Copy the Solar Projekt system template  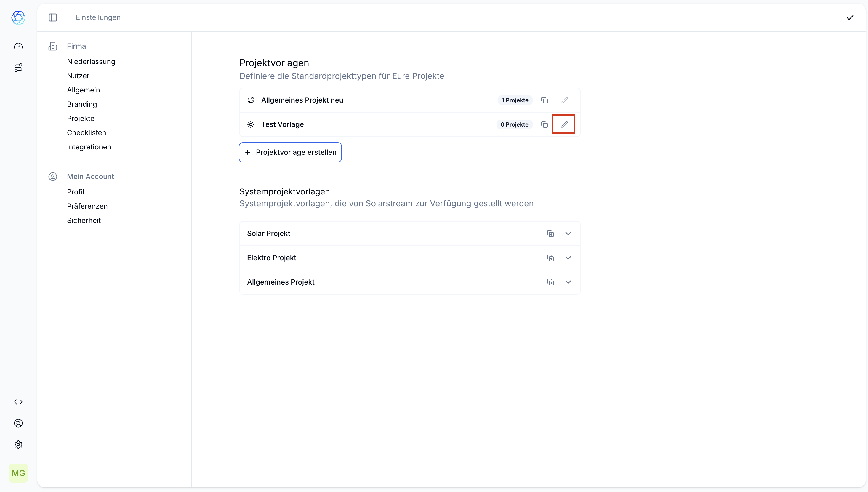pos(550,234)
